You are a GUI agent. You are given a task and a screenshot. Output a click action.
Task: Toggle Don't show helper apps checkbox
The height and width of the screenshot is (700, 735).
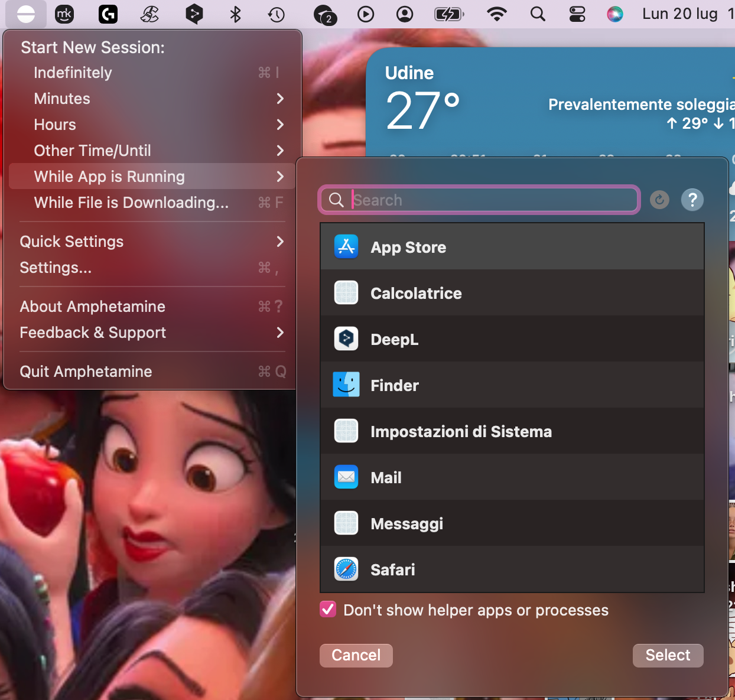pyautogui.click(x=328, y=610)
